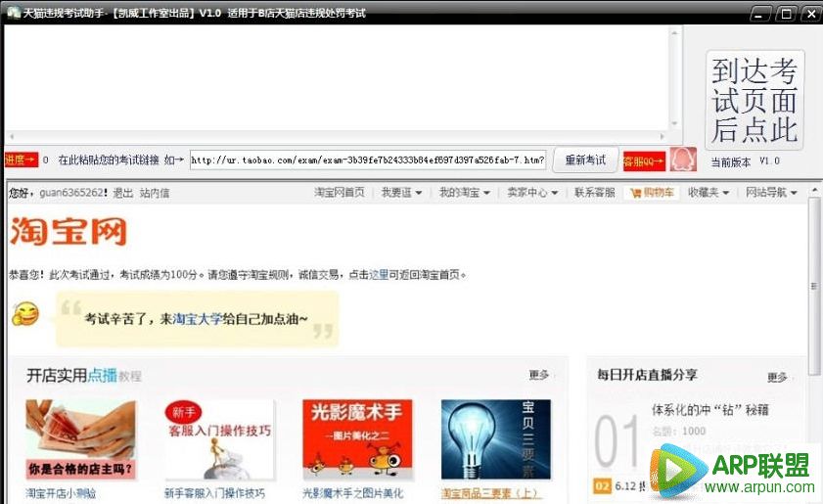The image size is (823, 504).
Task: Open the 你是合格的店主吗 thumbnail
Action: pos(81,439)
